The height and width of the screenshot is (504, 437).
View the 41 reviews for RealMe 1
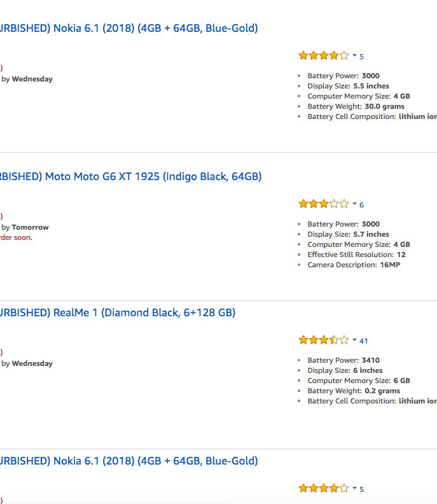(x=364, y=341)
